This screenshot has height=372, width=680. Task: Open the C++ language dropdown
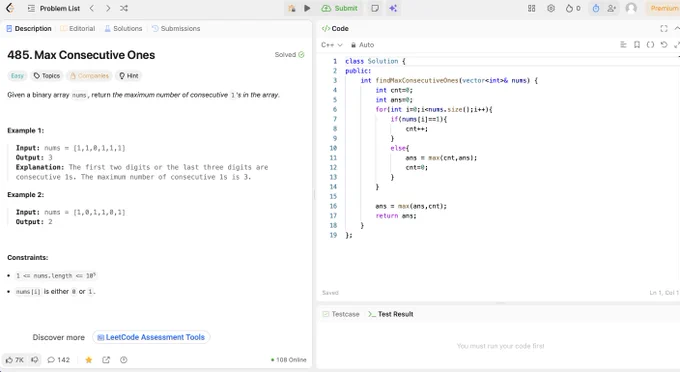tap(332, 45)
